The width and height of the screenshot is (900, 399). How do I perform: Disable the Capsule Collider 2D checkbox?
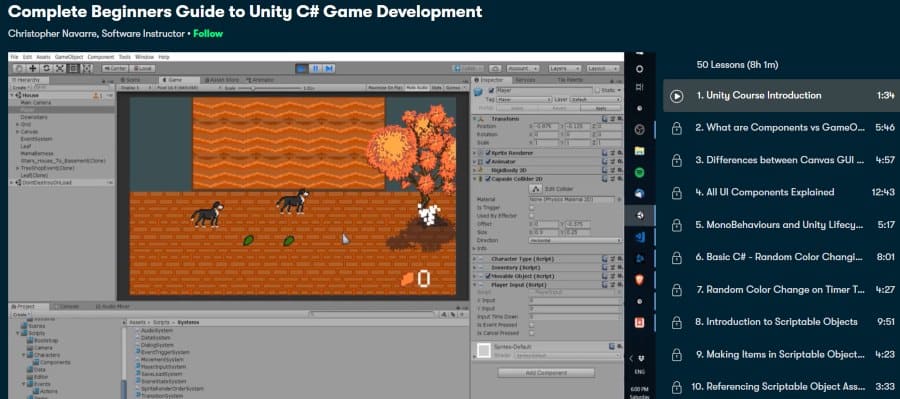(x=488, y=179)
